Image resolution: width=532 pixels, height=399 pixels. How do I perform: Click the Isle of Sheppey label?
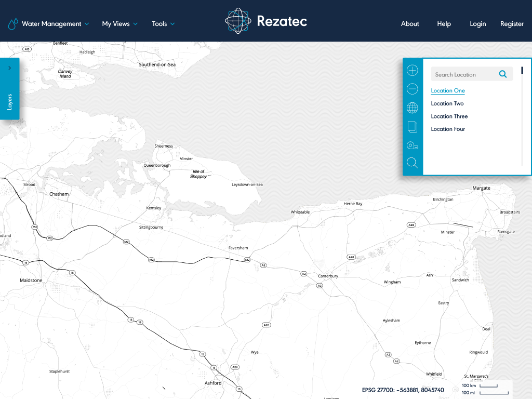point(198,174)
